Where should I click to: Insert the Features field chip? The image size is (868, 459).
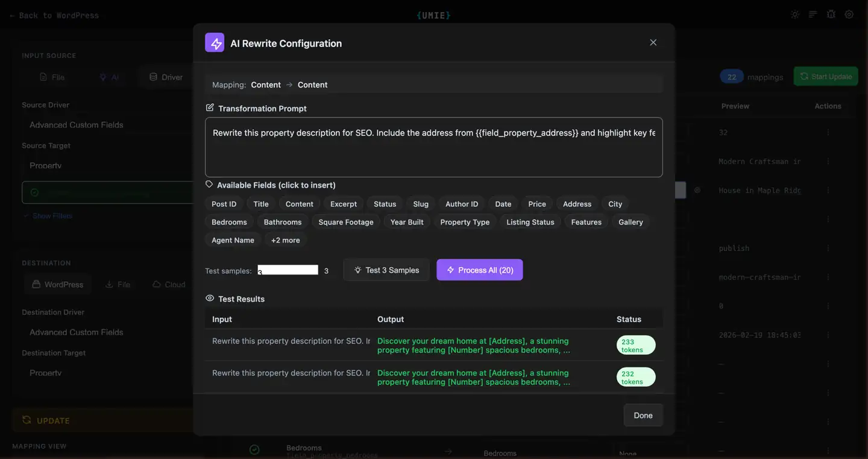coord(587,222)
